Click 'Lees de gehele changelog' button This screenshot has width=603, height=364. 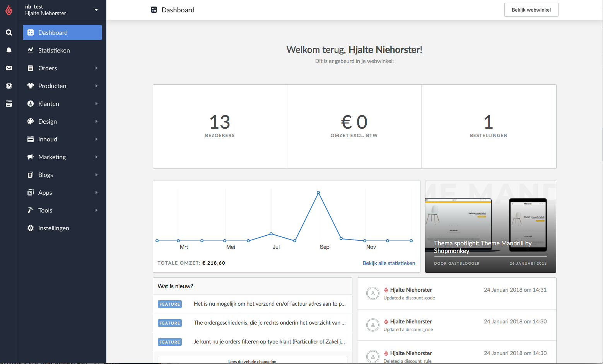pos(253,360)
